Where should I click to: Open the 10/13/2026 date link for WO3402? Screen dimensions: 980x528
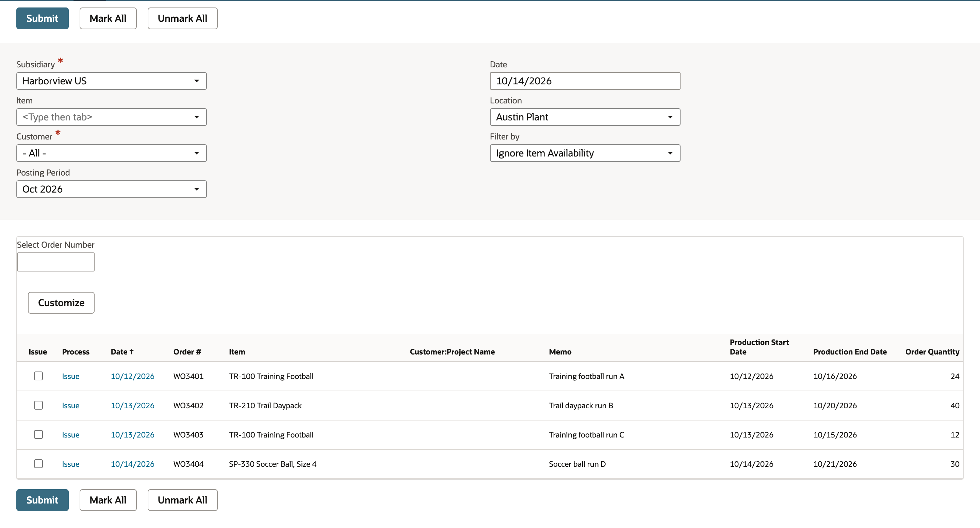pyautogui.click(x=132, y=406)
